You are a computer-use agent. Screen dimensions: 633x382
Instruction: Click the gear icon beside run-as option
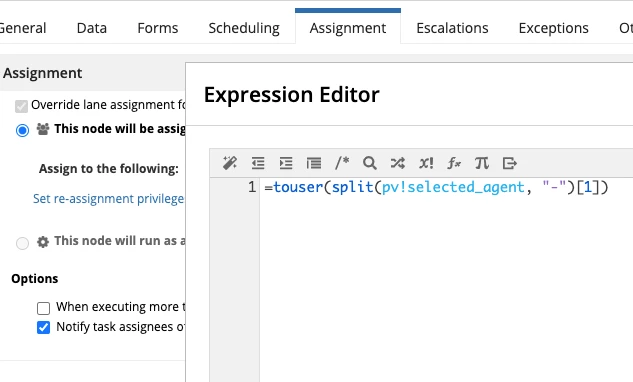coord(43,241)
